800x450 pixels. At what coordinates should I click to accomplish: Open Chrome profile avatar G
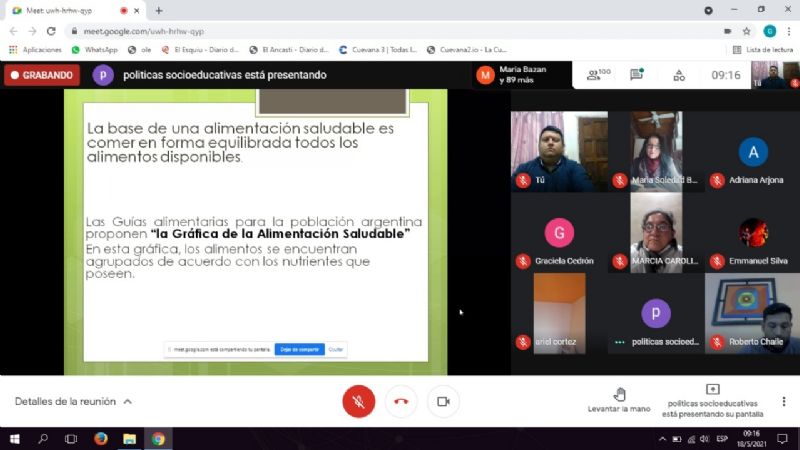point(769,31)
